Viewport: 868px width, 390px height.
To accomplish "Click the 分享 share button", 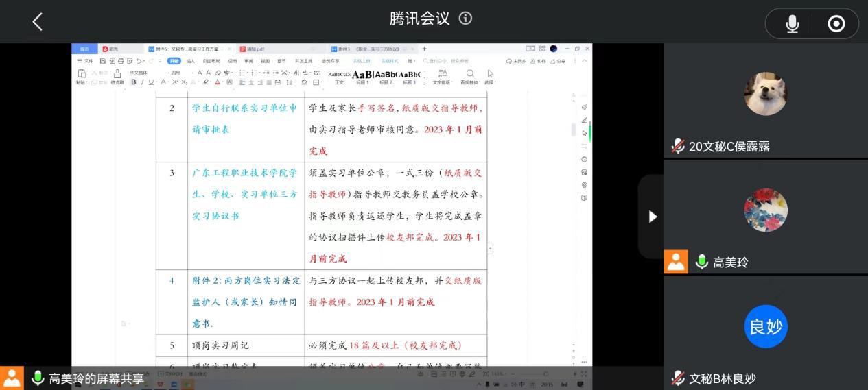I will (559, 61).
